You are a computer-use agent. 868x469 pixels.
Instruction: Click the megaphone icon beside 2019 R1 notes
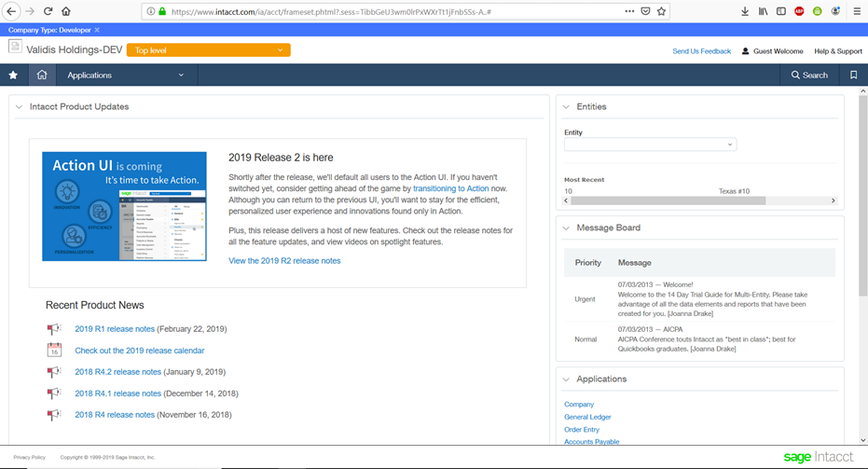coord(54,329)
